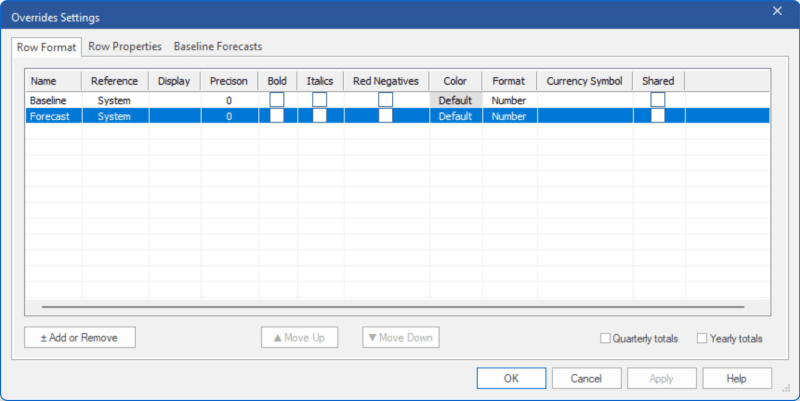800x401 pixels.
Task: Confirm with the OK button
Action: (511, 378)
